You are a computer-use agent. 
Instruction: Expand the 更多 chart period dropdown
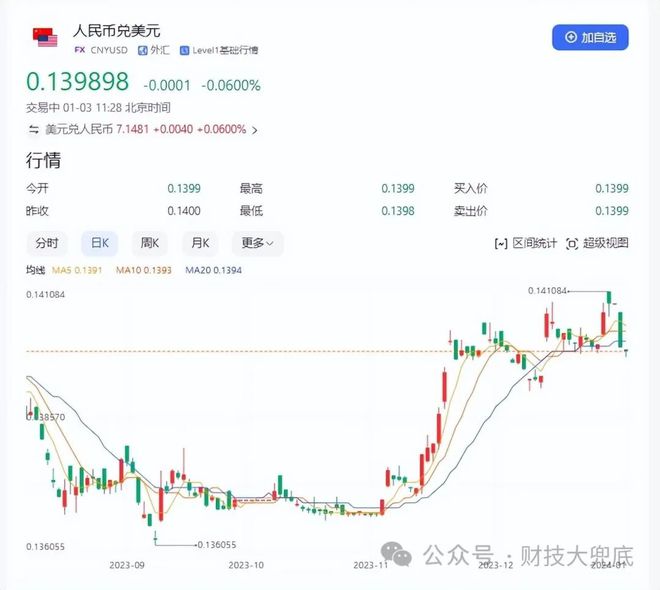coord(257,243)
